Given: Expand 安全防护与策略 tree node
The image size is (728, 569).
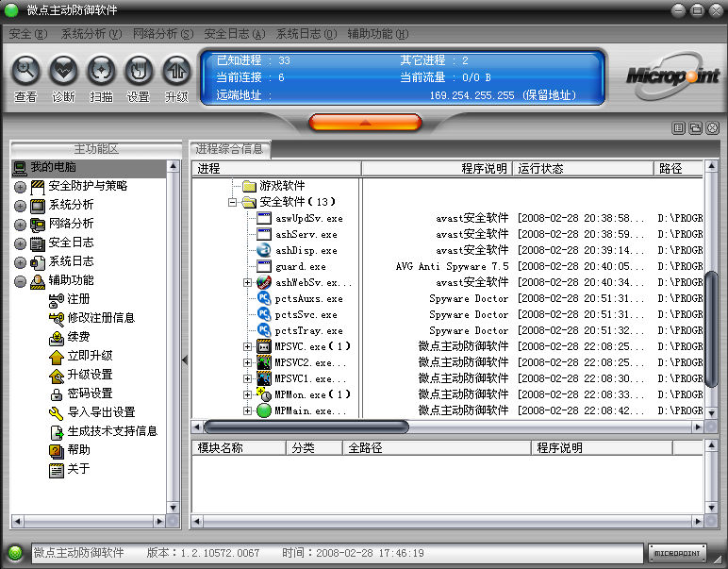Looking at the screenshot, I should pos(20,187).
